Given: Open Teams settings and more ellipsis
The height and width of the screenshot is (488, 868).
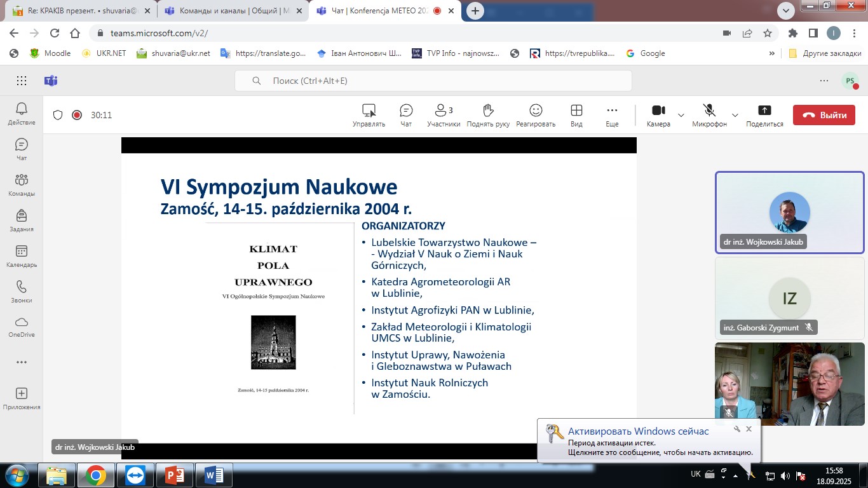Looking at the screenshot, I should point(824,81).
